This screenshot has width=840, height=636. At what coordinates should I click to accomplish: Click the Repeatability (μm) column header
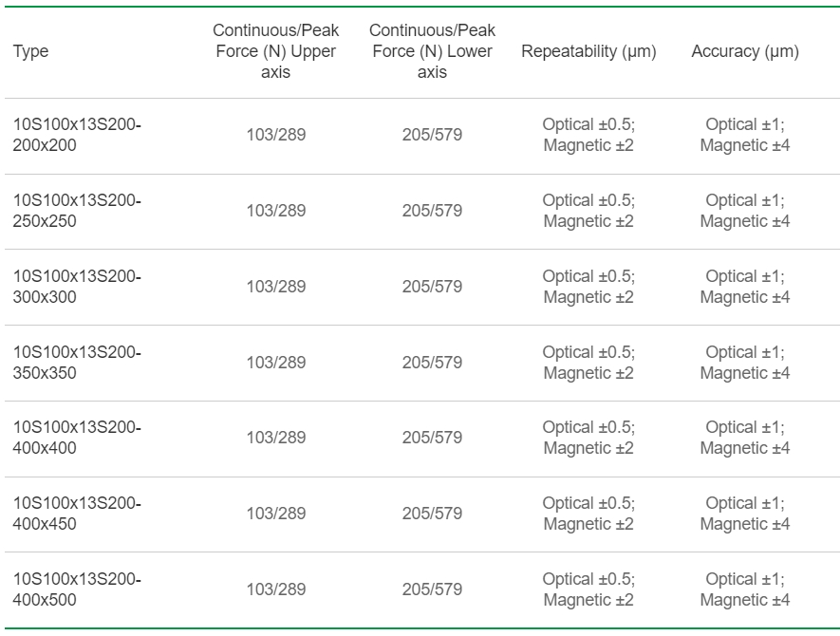click(588, 51)
